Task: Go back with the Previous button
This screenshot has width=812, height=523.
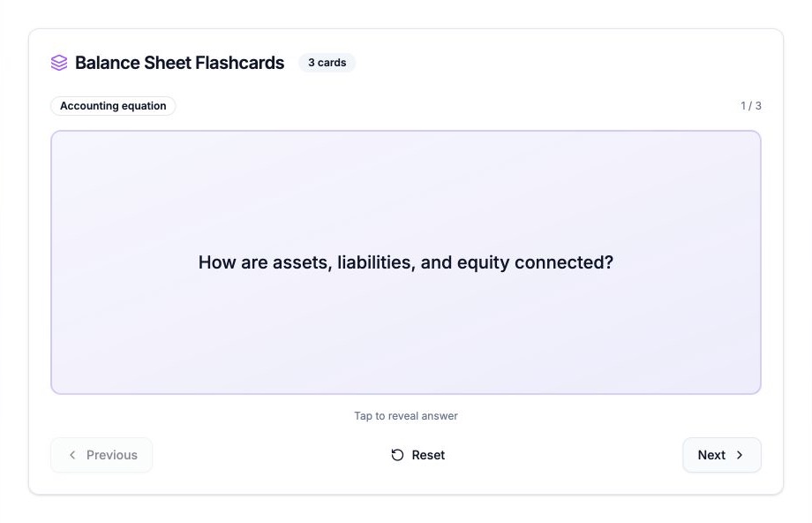Action: click(x=101, y=455)
